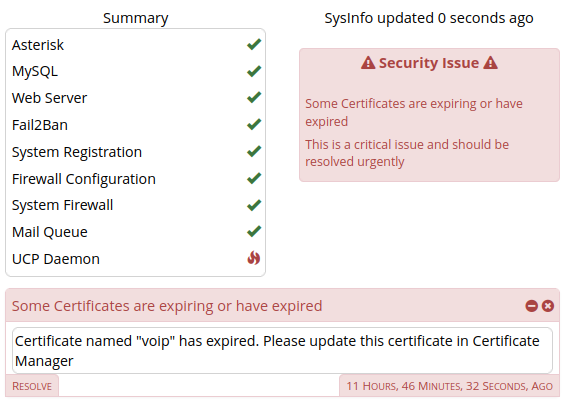Click the Firewall Configuration checkmark icon
This screenshot has height=402, width=571.
tap(254, 178)
